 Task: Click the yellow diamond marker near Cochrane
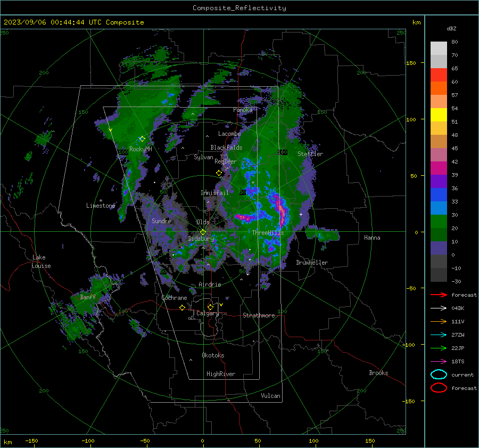pos(183,307)
